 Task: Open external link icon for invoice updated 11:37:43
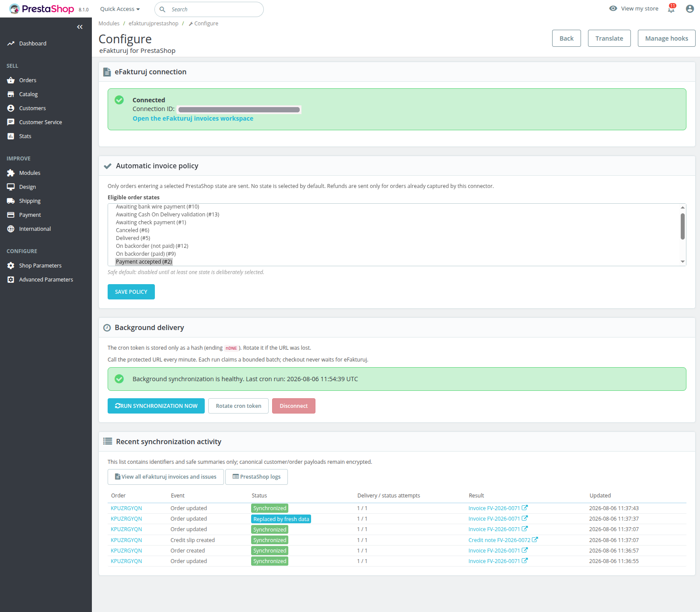pyautogui.click(x=525, y=508)
